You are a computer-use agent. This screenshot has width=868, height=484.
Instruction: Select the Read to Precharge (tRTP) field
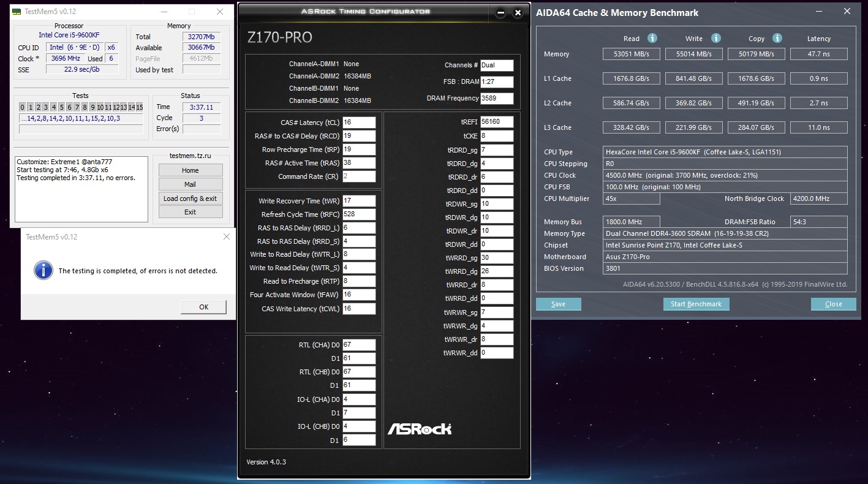[359, 281]
